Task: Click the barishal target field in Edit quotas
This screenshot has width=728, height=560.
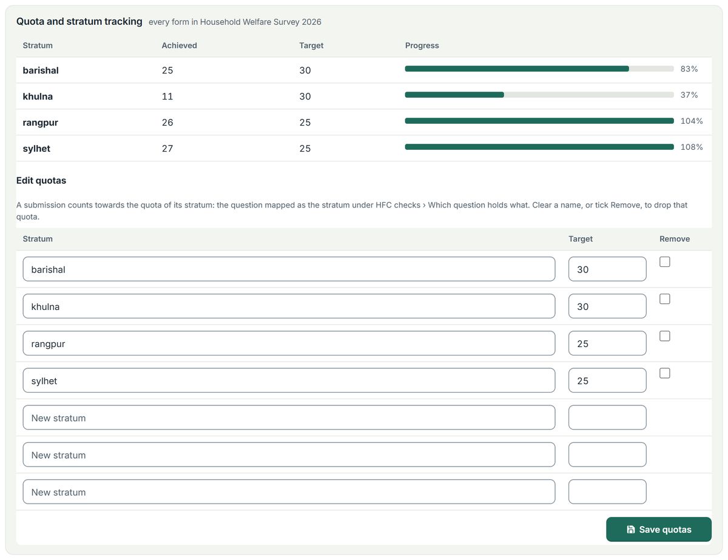Action: (x=607, y=269)
